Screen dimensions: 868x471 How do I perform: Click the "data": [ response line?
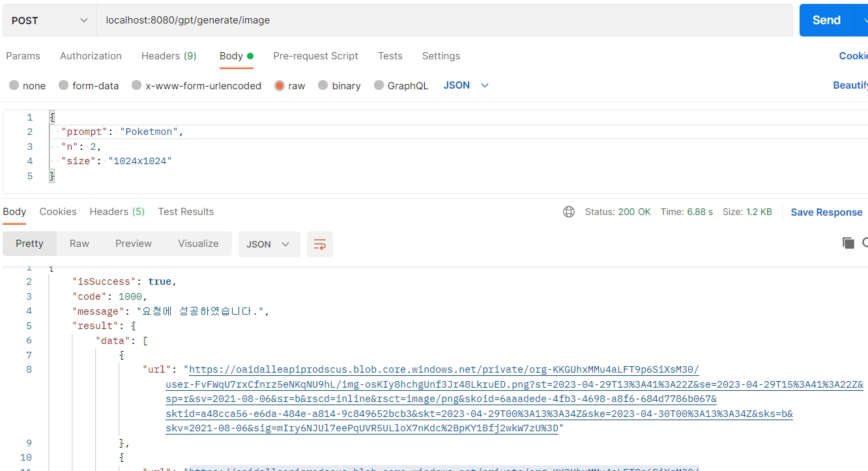(123, 341)
